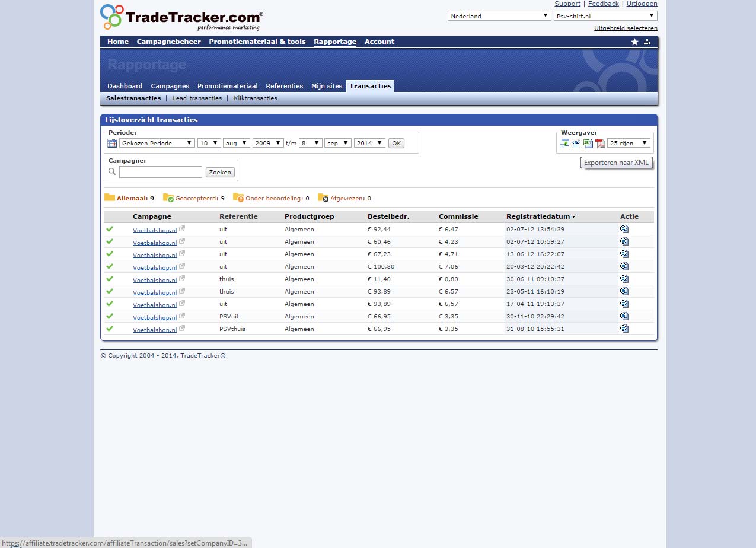The height and width of the screenshot is (548, 756).
Task: Open action icon for the PSVthuis transaction row
Action: coord(624,329)
